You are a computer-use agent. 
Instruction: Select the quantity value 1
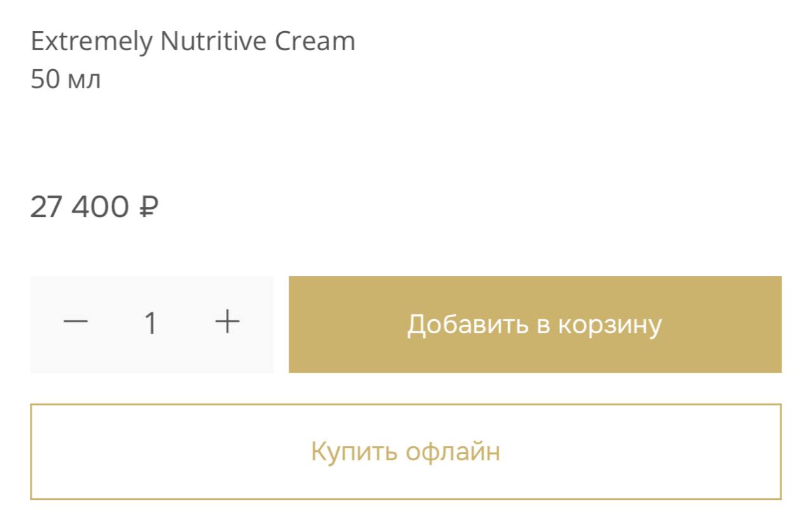(151, 324)
